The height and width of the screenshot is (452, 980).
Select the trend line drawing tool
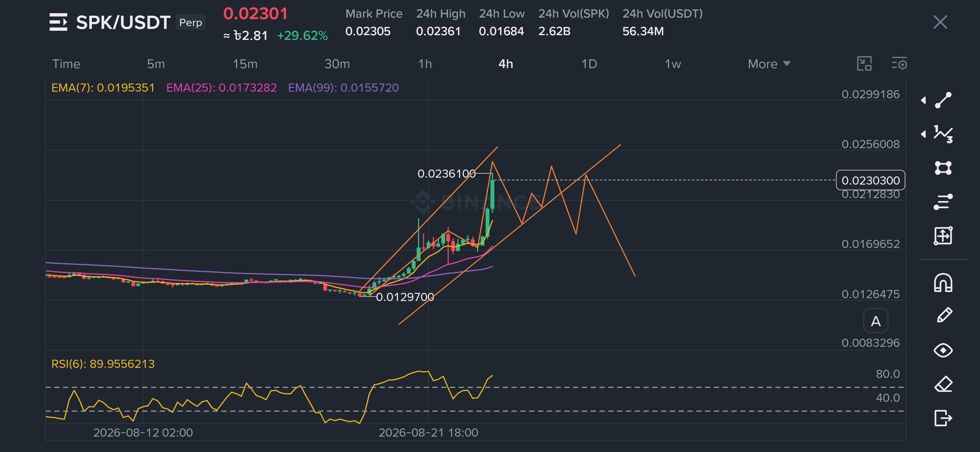pos(943,100)
